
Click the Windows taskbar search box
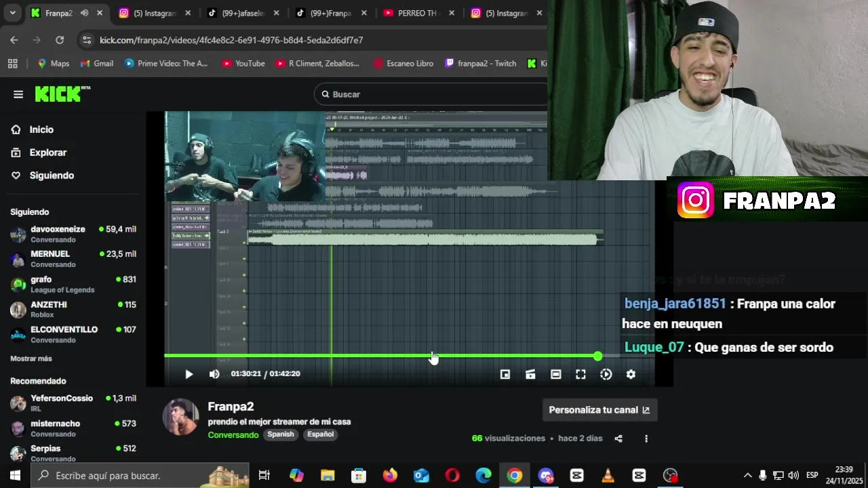[141, 475]
